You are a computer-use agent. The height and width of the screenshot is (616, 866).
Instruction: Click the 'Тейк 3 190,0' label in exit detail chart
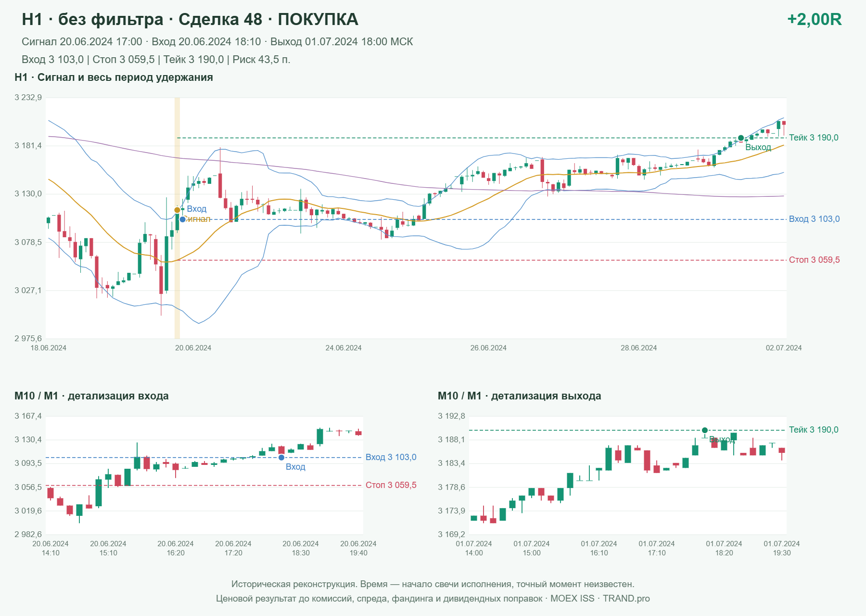pos(814,430)
